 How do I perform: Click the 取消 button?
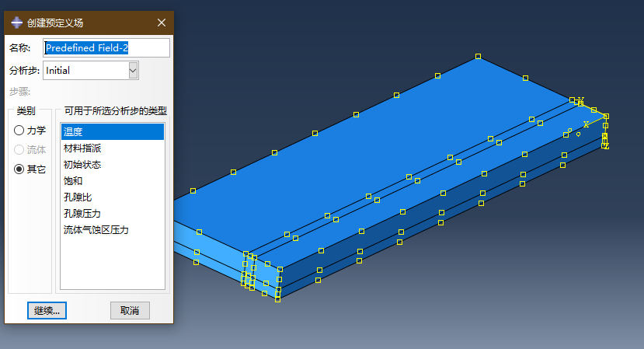[x=130, y=310]
